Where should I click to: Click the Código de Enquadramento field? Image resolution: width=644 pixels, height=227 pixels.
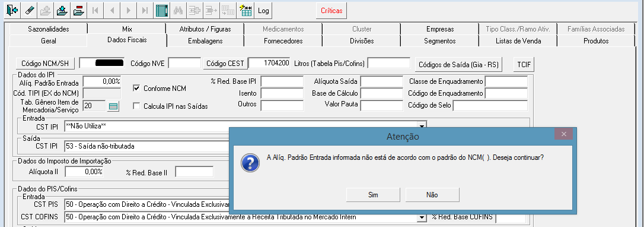[506, 93]
